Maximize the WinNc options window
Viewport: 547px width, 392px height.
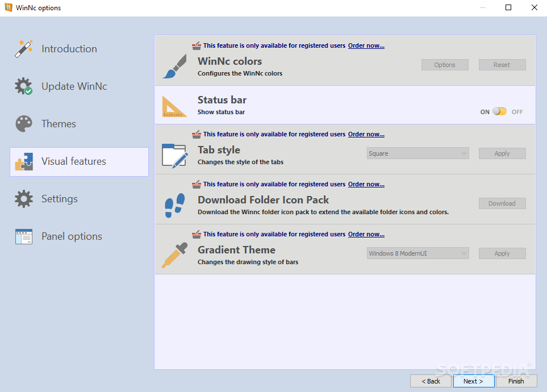coord(508,8)
